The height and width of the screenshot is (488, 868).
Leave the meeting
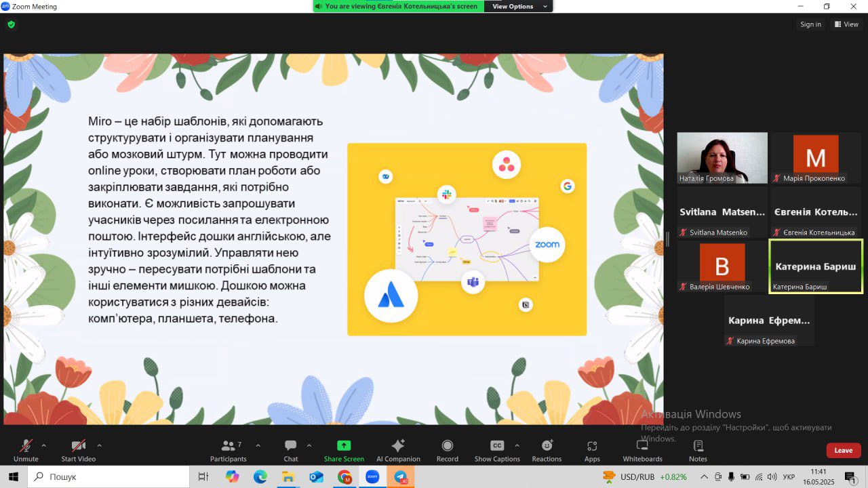(844, 450)
